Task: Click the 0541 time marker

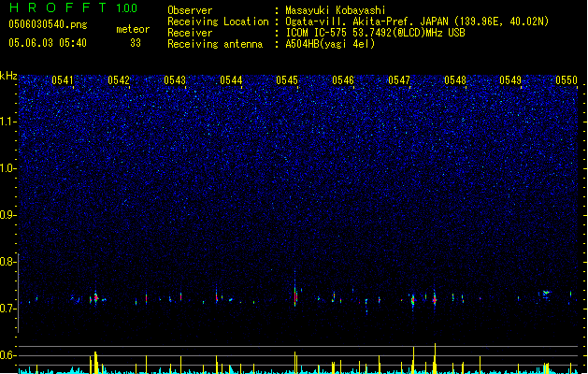Action: pyautogui.click(x=63, y=80)
